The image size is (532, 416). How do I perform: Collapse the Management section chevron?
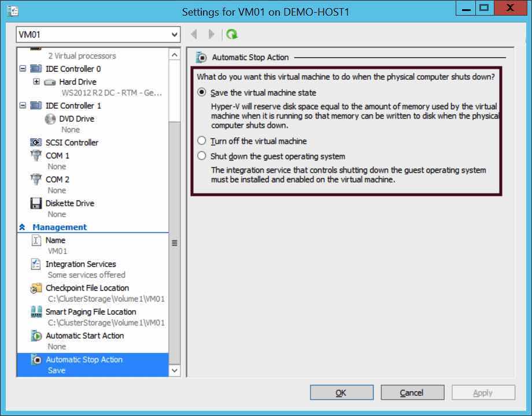pyautogui.click(x=23, y=227)
